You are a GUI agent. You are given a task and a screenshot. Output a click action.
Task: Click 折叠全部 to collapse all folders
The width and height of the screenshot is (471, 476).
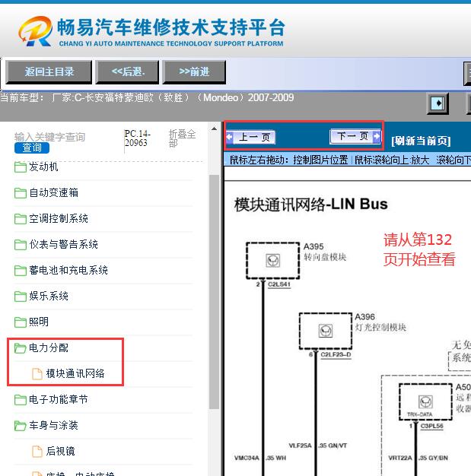pos(182,138)
